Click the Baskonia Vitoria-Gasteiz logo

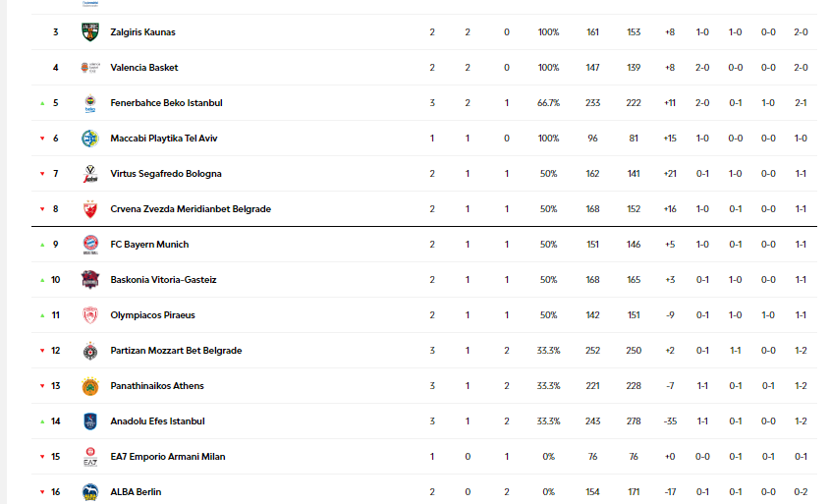coord(89,280)
